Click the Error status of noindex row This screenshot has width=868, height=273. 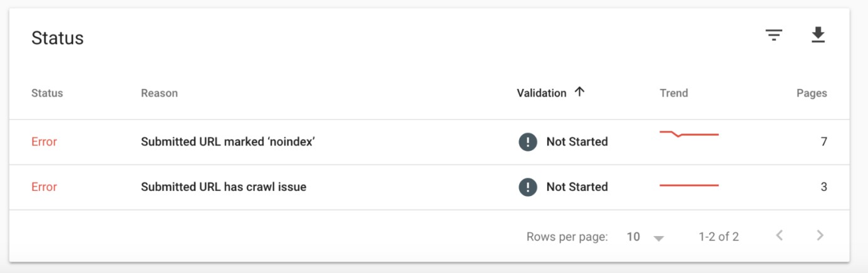coord(44,142)
